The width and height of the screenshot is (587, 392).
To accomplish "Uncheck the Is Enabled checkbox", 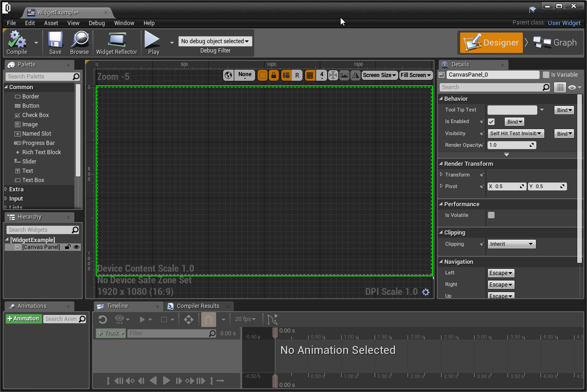I will coord(491,122).
